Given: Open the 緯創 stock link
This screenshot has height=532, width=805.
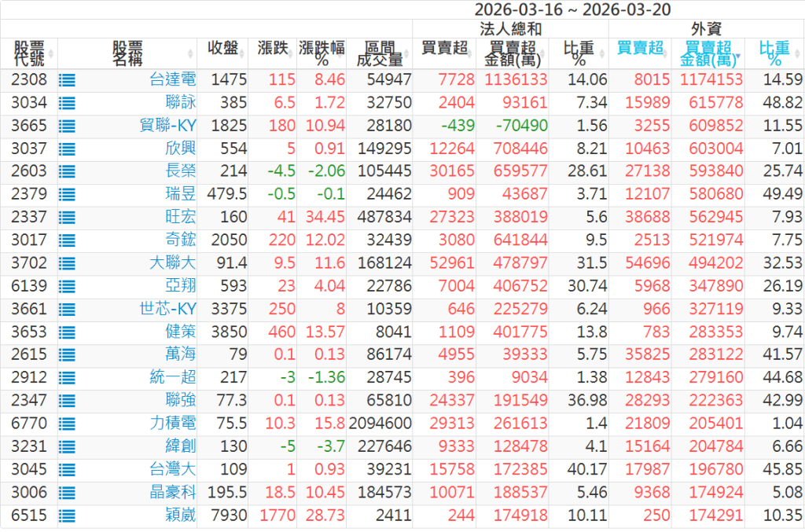Looking at the screenshot, I should pyautogui.click(x=182, y=446).
